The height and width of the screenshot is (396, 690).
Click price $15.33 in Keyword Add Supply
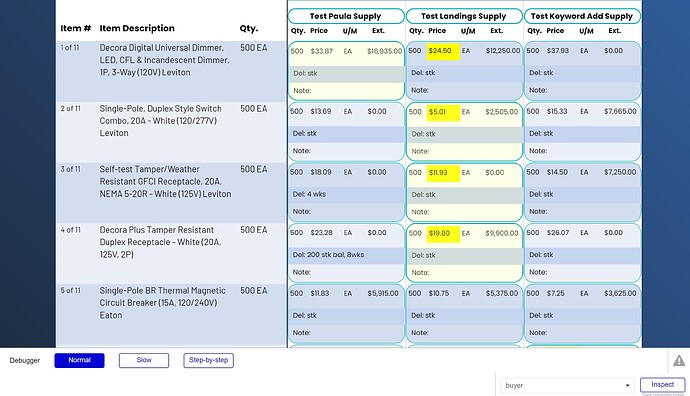tap(557, 111)
